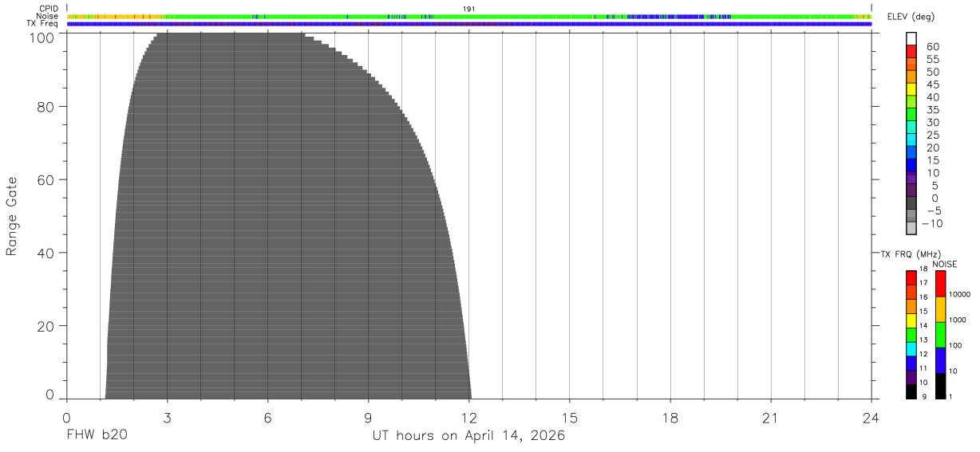This screenshot has width=980, height=452.
Task: Click the CPID value '191'
Action: [x=469, y=9]
